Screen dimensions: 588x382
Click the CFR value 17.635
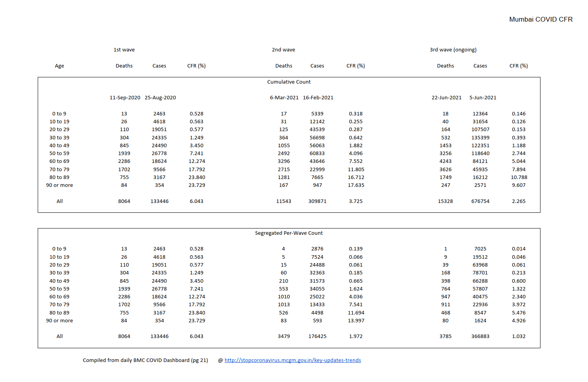[356, 185]
